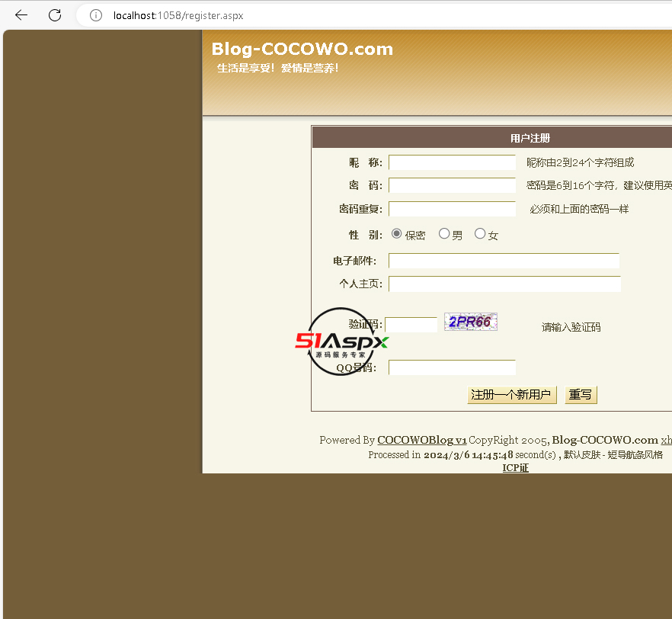Click into the 电子邮件 email field
The image size is (672, 619).
tap(504, 261)
